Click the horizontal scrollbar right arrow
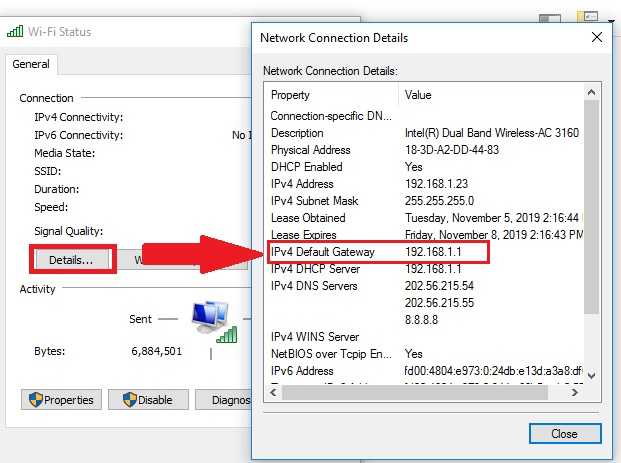This screenshot has height=463, width=621. click(574, 393)
